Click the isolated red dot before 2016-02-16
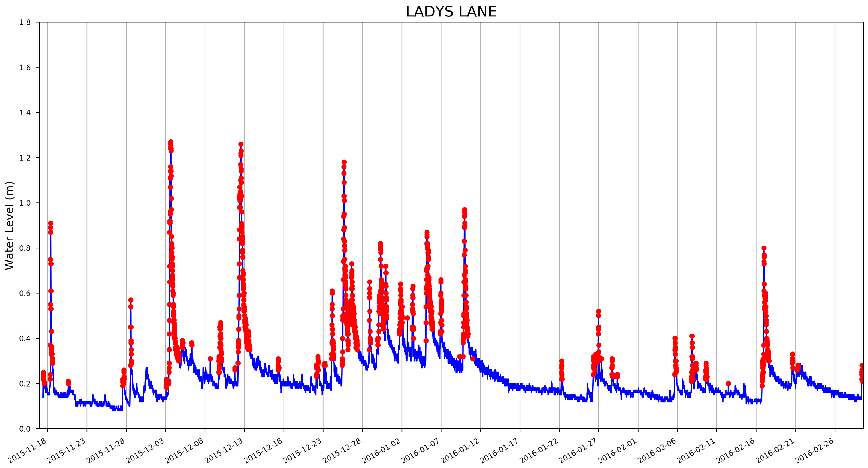 click(729, 383)
